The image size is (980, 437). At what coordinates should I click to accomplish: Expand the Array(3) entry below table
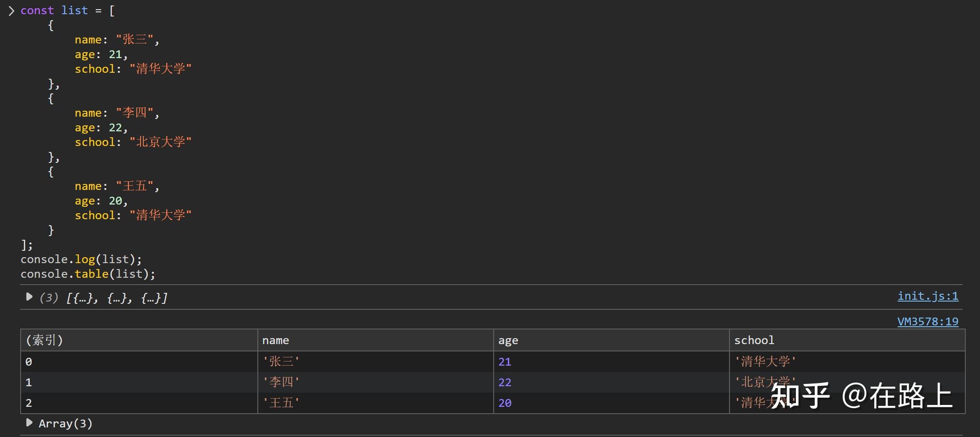[29, 423]
